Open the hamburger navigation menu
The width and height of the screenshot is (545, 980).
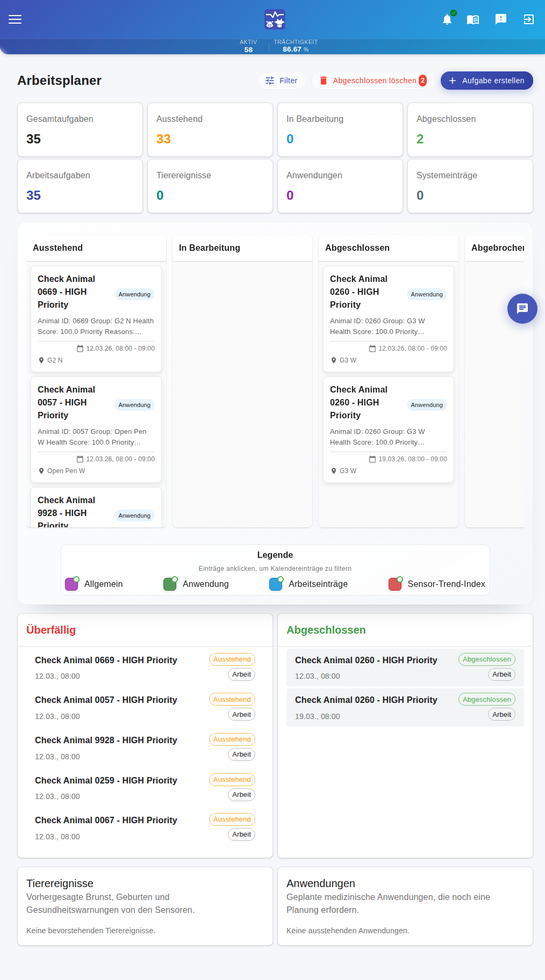[x=15, y=19]
